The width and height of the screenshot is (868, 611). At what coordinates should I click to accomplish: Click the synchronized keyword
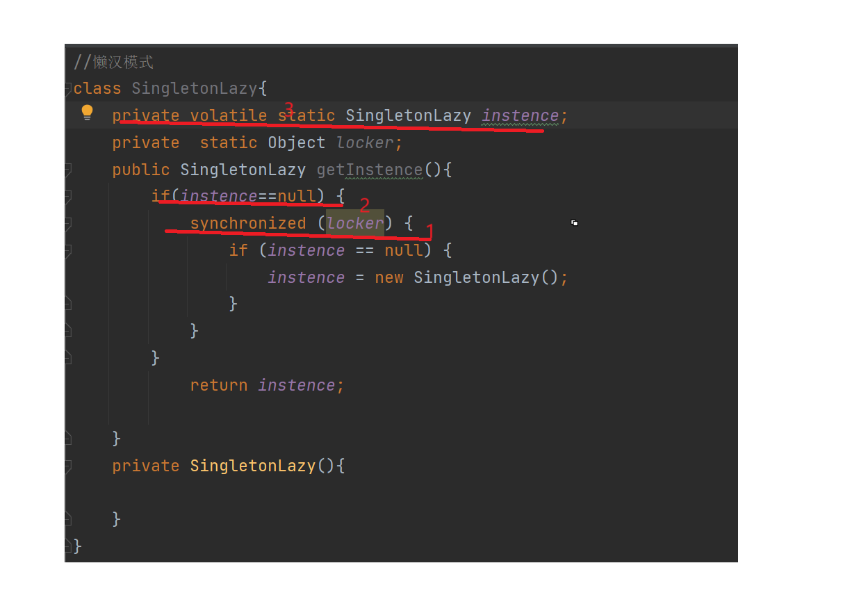[248, 224]
